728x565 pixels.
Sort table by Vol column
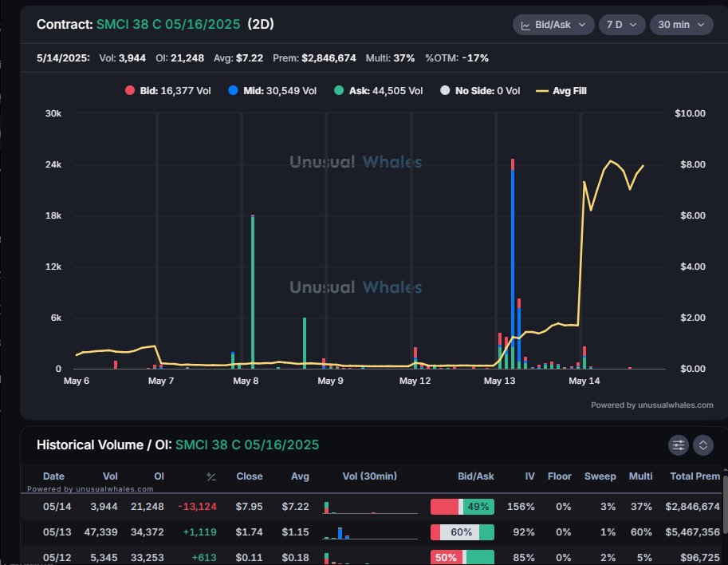(110, 476)
